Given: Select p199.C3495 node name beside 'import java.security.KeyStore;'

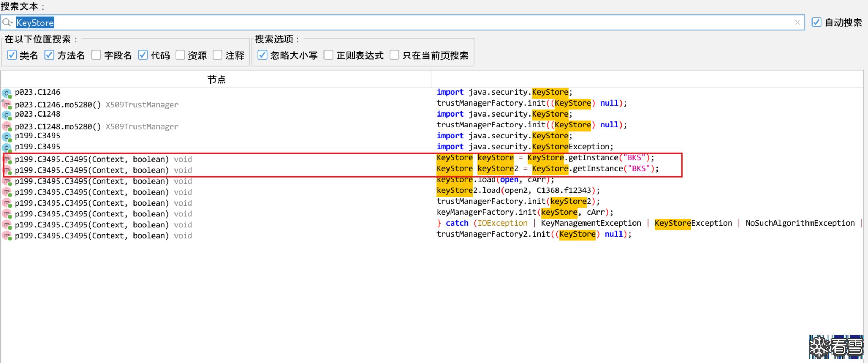Looking at the screenshot, I should click(x=37, y=136).
